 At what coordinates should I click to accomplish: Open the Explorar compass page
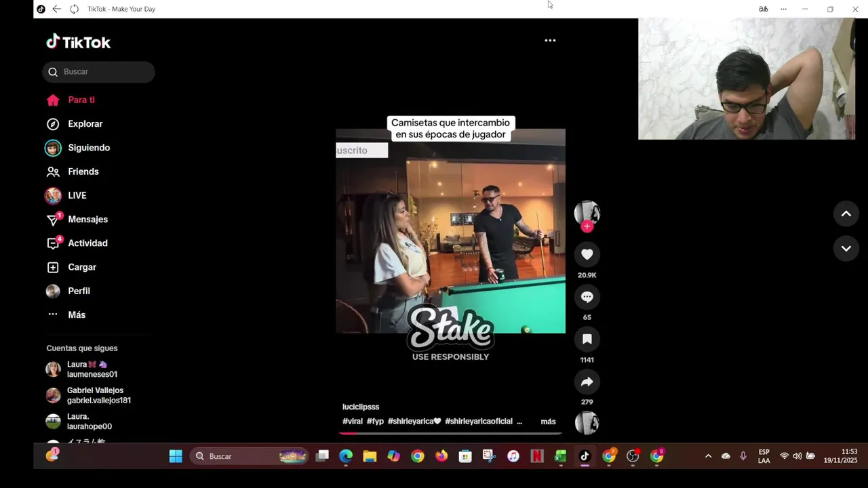pyautogui.click(x=75, y=124)
